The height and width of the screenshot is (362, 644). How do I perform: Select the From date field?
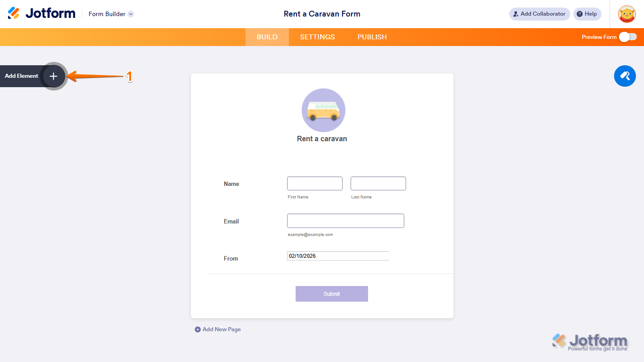[338, 256]
